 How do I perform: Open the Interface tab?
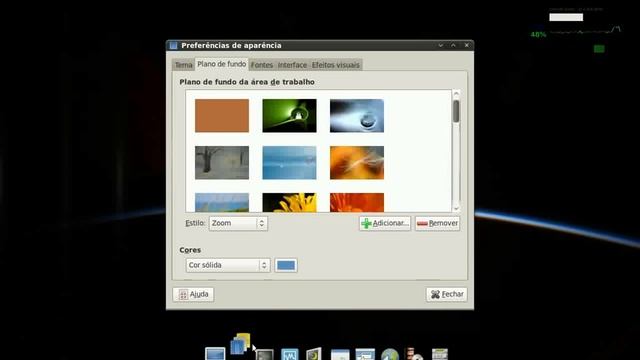(x=292, y=65)
